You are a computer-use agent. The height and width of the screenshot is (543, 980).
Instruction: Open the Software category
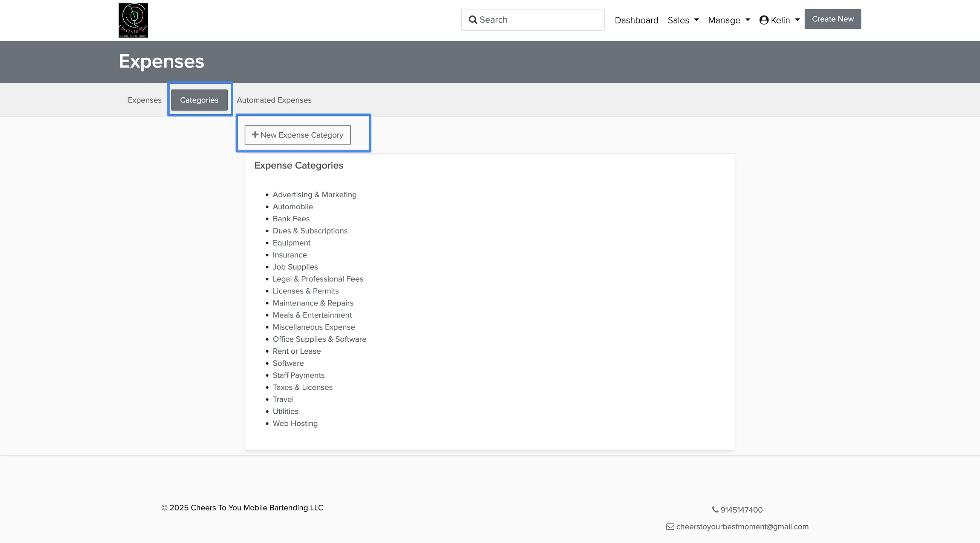(288, 364)
